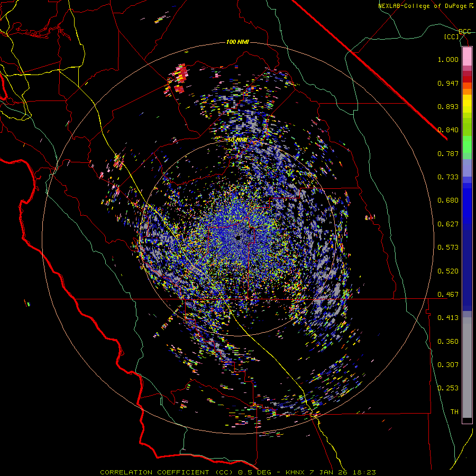Click the 50 NMI range ring label

click(237, 140)
